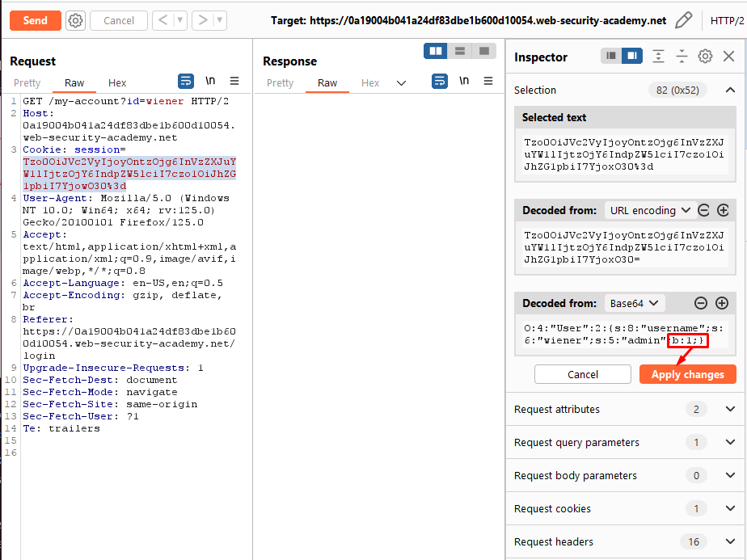Add decode step after Base64
Viewport: 747px width, 560px height.
coord(722,303)
